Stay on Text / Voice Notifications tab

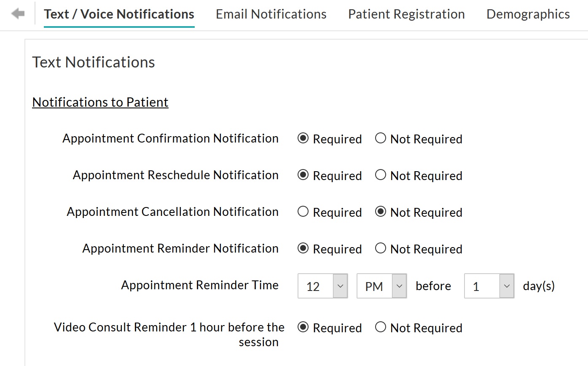[x=119, y=14]
